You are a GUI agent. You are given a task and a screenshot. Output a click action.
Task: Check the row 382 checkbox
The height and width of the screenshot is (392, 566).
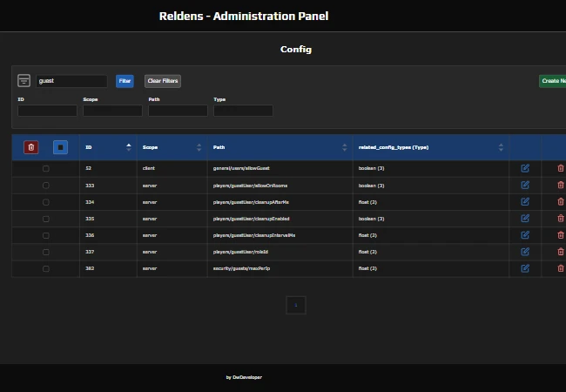pyautogui.click(x=46, y=268)
